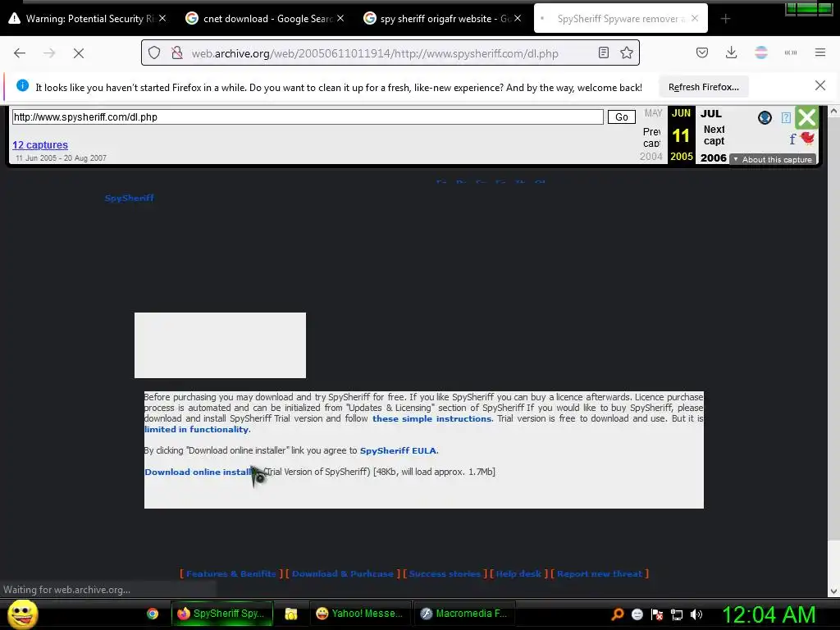Open the 12 captures link
This screenshot has height=630, width=840.
(x=40, y=144)
